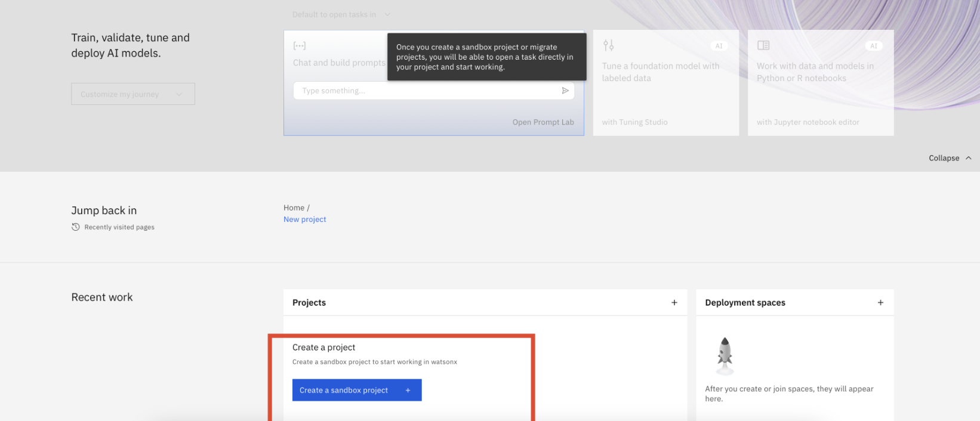Go to the Home breadcrumb
The width and height of the screenshot is (980, 421).
click(294, 208)
